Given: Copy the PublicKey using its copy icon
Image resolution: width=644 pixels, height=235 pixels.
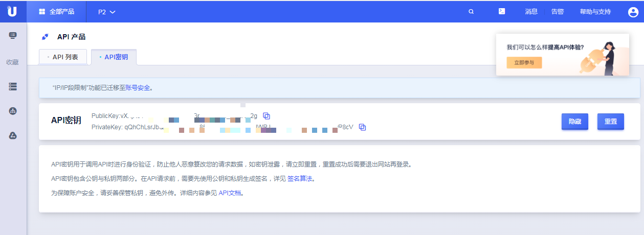Looking at the screenshot, I should (x=267, y=116).
